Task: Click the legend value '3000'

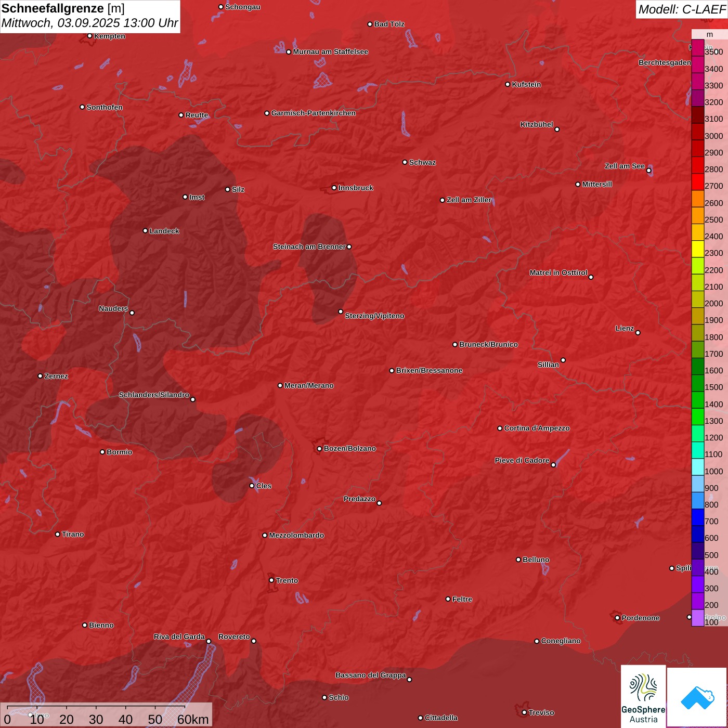Action: pyautogui.click(x=713, y=136)
